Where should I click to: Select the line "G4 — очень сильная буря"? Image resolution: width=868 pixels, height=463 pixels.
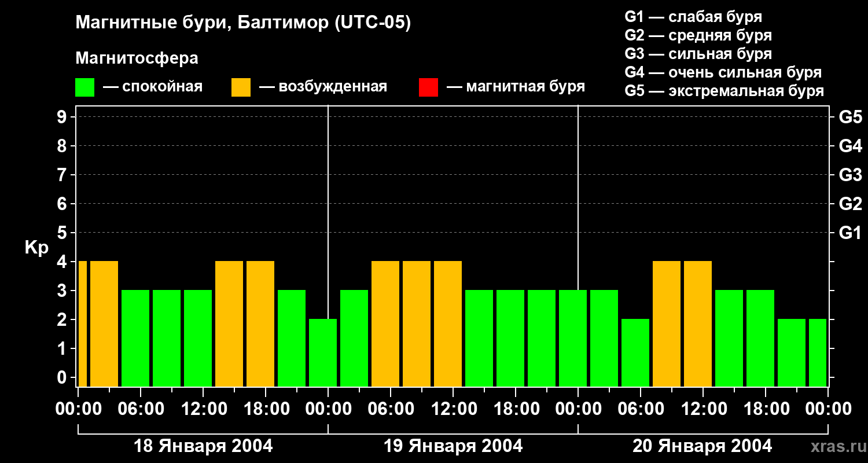(x=723, y=72)
